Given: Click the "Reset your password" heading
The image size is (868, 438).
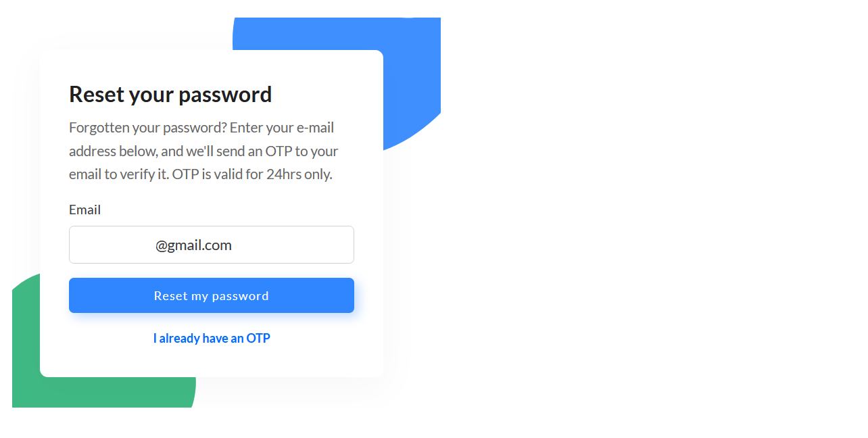Looking at the screenshot, I should [170, 95].
